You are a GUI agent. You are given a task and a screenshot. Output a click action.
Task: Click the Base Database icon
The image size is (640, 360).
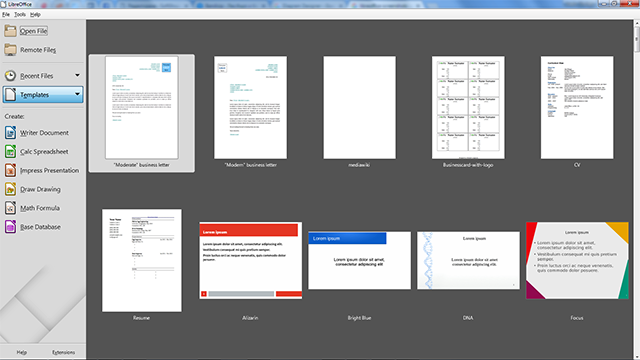coord(10,227)
